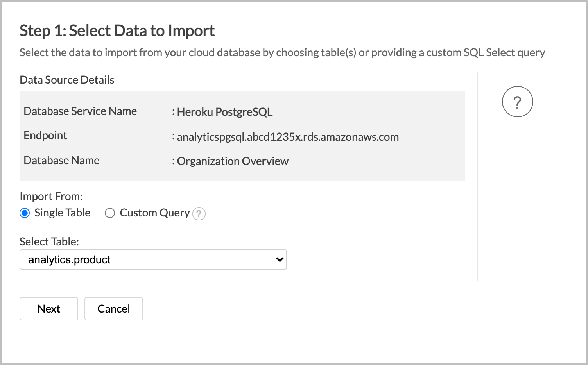Click the Step 1 heading title
The height and width of the screenshot is (365, 588).
click(117, 30)
